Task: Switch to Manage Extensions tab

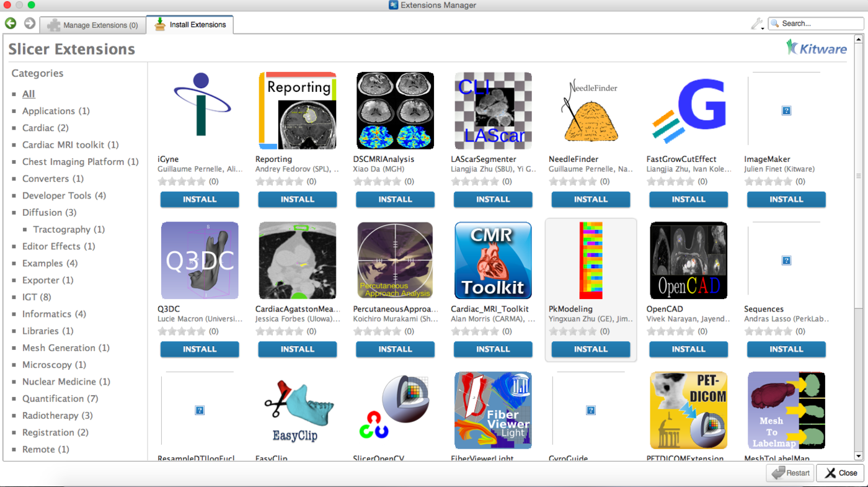Action: click(92, 25)
